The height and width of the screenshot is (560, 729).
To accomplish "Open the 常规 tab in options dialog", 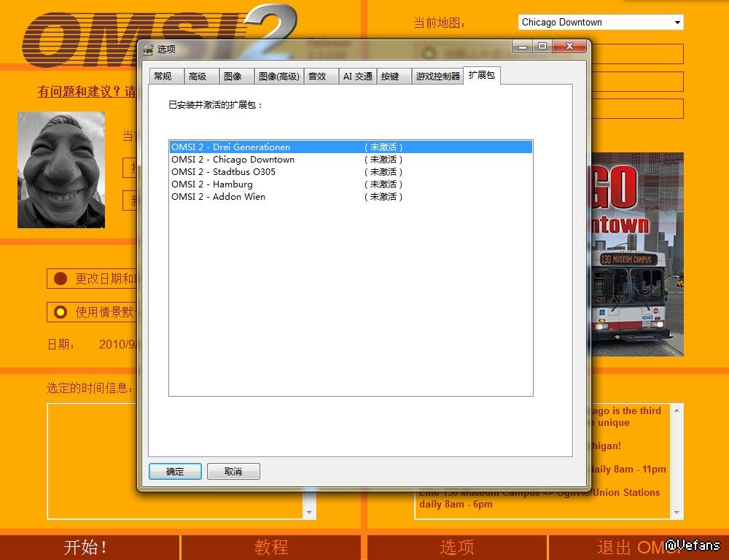I will [166, 77].
